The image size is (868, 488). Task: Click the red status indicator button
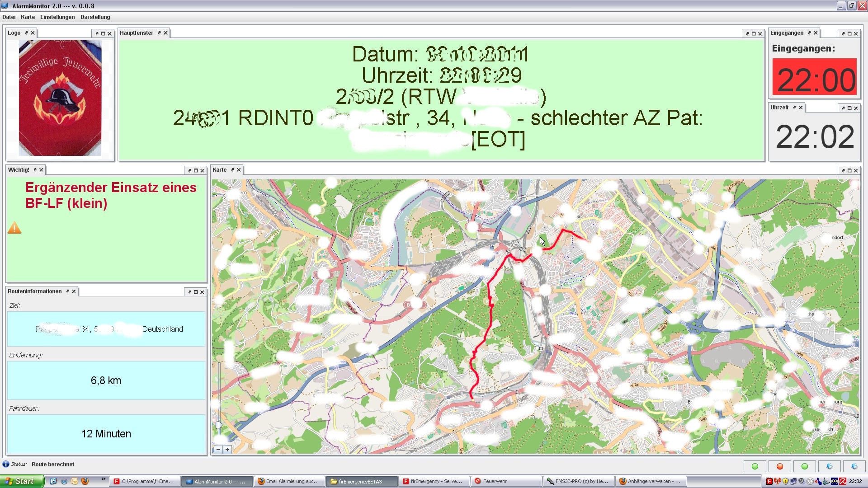pos(779,466)
